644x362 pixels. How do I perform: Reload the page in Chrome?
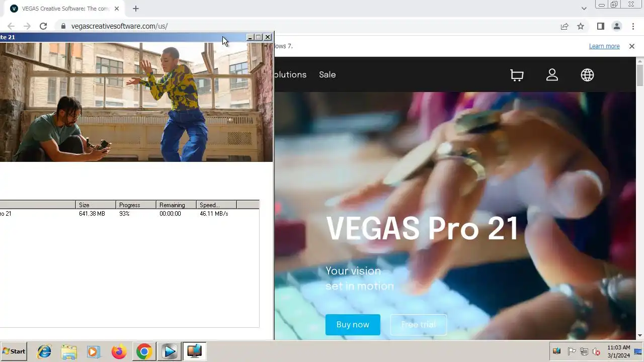pos(43,26)
